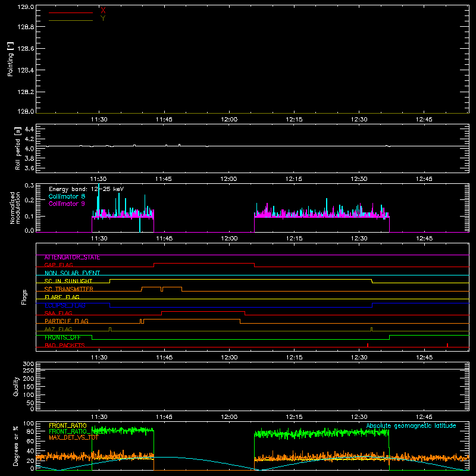Click 12:45 time label under Quality plot

[424, 417]
